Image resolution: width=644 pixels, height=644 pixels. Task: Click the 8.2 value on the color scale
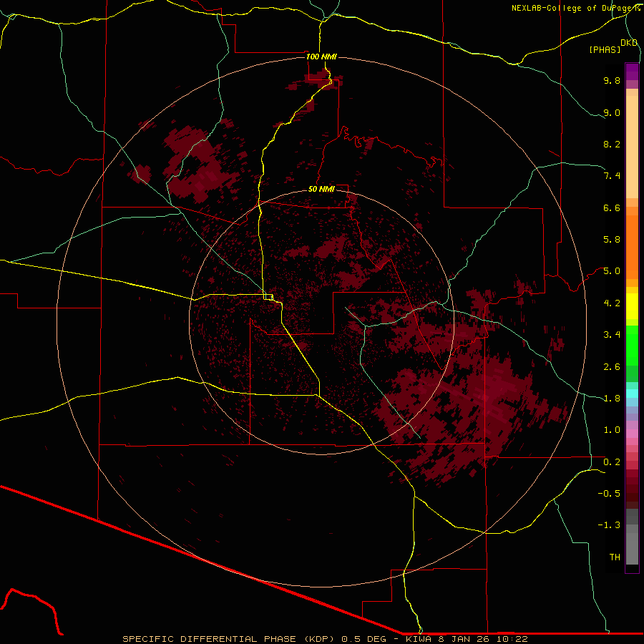pos(612,144)
